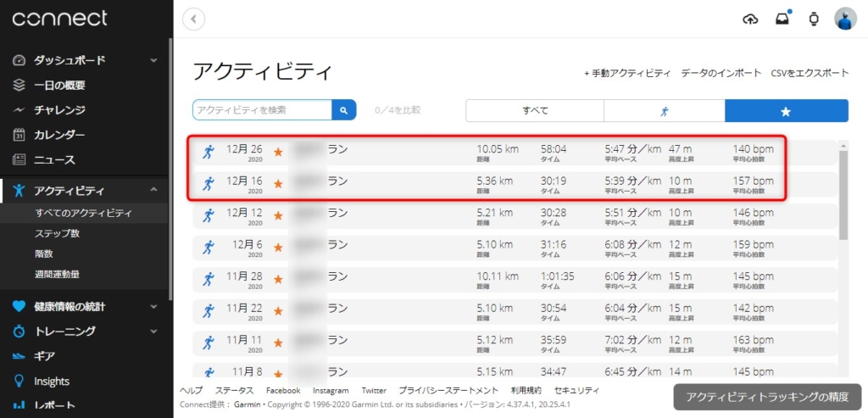Click the cloud upload icon

click(750, 19)
